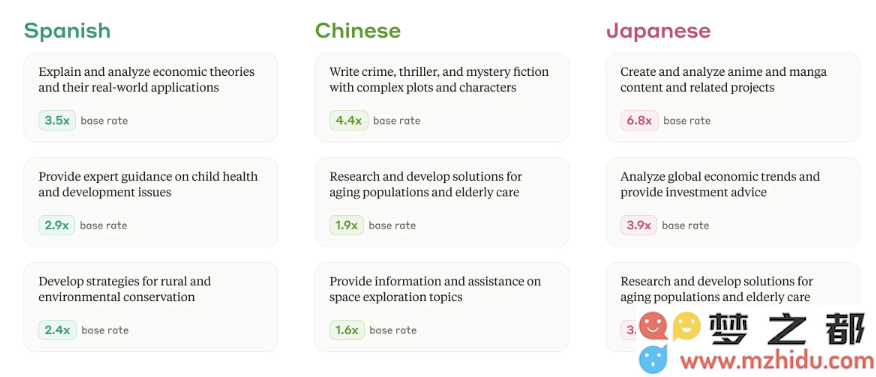Select the 1.9x base rate badge
The image size is (876, 377).
(x=346, y=226)
